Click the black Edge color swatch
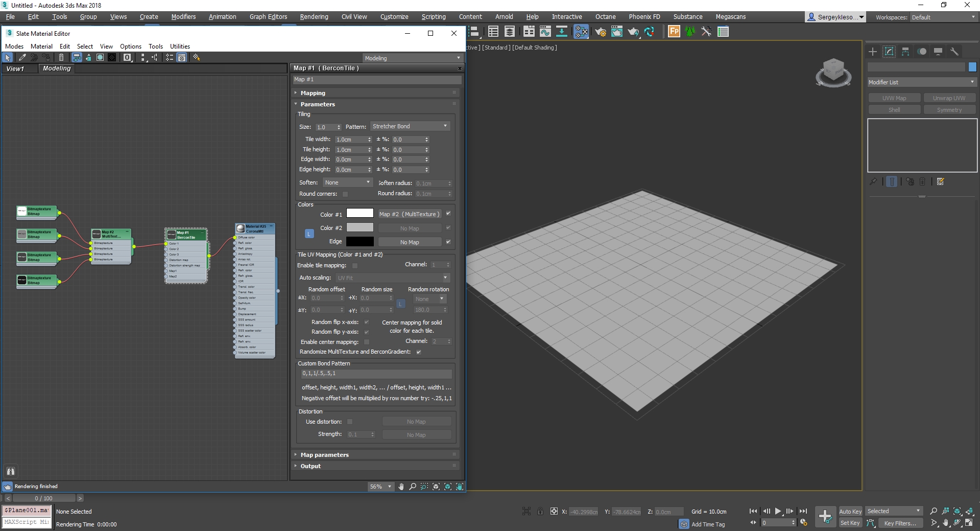Viewport: 980px width, 531px height. (360, 242)
